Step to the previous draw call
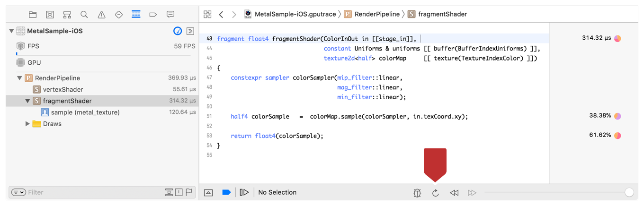This screenshot has width=644, height=206. (x=454, y=193)
